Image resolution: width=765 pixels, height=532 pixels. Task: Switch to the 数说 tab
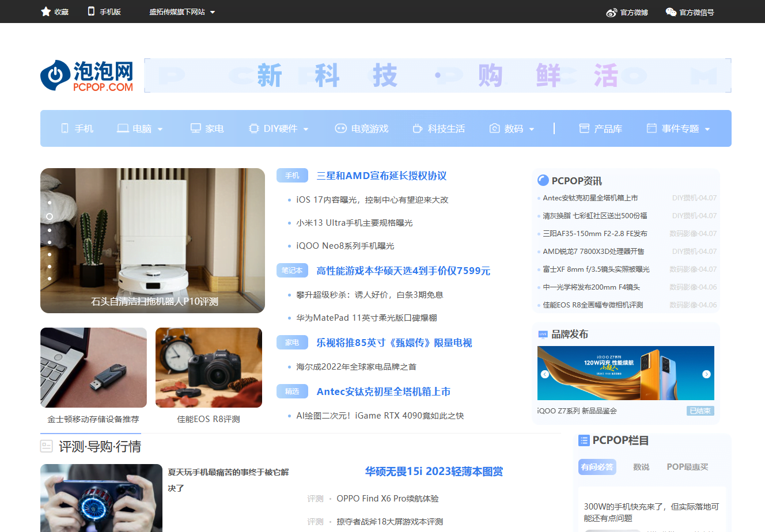click(x=641, y=467)
